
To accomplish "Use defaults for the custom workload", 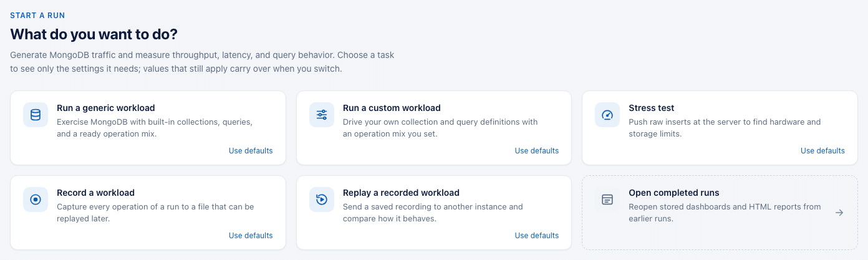I will tap(537, 151).
